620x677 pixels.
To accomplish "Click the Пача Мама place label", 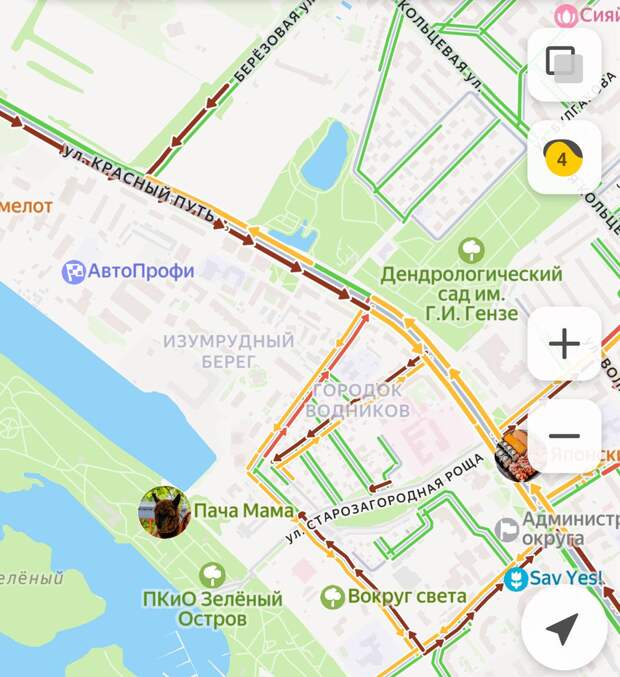I will tap(244, 511).
